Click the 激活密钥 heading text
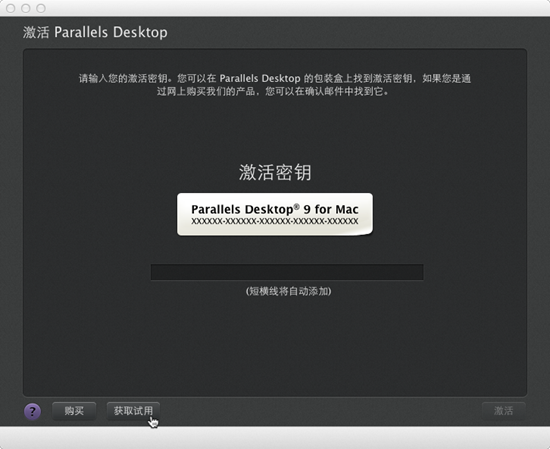Viewport: 550px width, 449px height. 275,172
